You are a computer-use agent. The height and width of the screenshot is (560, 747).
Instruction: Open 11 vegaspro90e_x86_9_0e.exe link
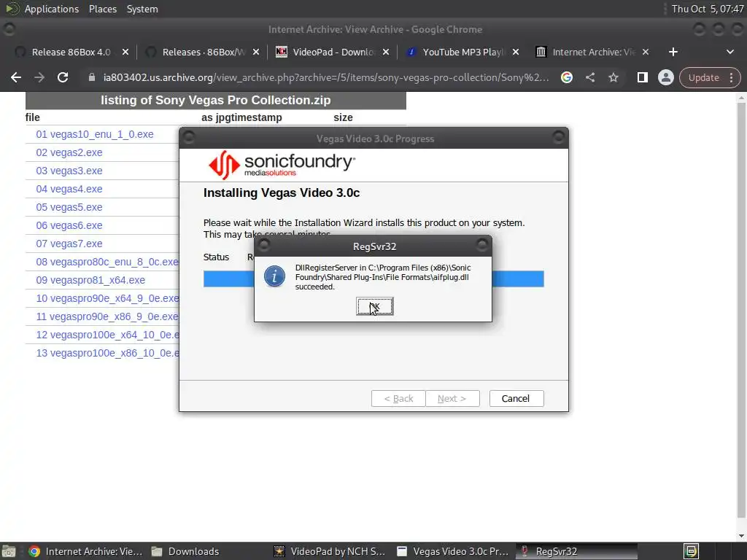click(x=107, y=316)
